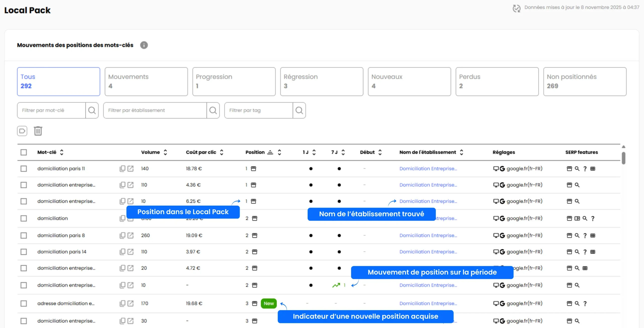Click the data refresh sync icon top right

coord(517,8)
